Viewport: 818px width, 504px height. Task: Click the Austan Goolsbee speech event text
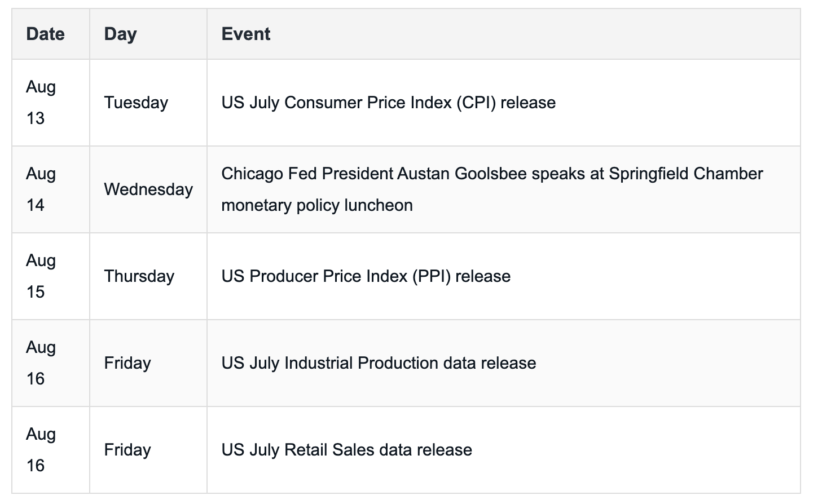coord(492,189)
